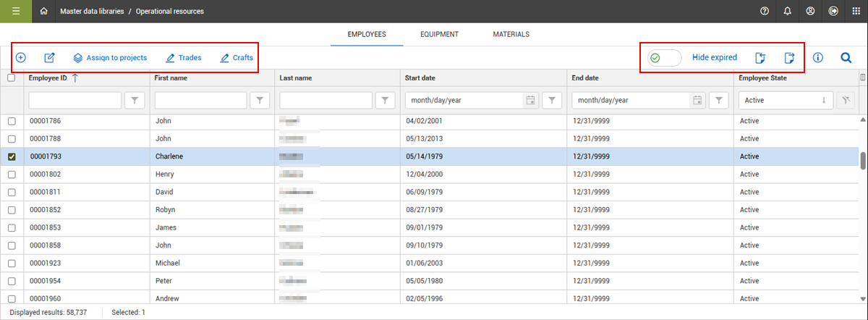868x320 pixels.
Task: Open the notifications bell
Action: click(x=787, y=12)
